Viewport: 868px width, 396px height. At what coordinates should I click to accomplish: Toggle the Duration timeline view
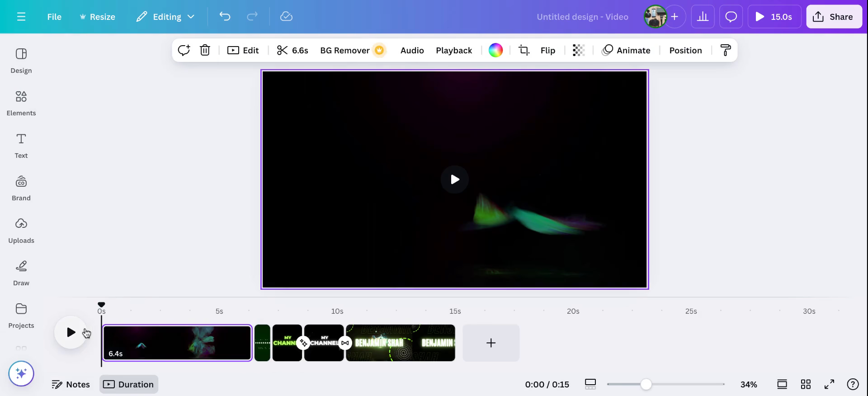coord(129,384)
